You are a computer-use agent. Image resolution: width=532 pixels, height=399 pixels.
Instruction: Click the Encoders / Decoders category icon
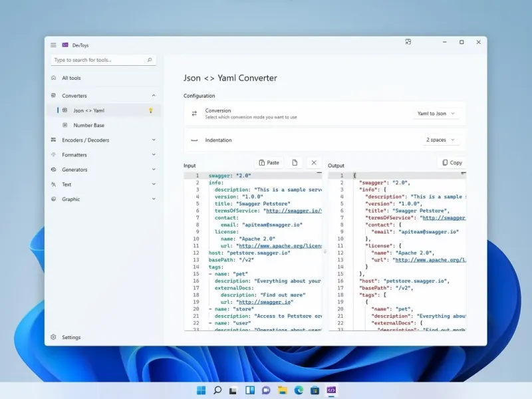tap(53, 140)
